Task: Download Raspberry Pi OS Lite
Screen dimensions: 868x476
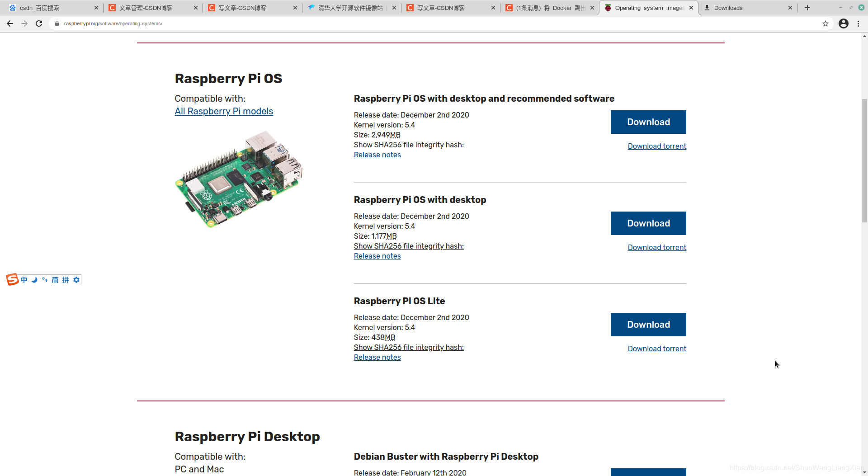Action: coord(648,325)
